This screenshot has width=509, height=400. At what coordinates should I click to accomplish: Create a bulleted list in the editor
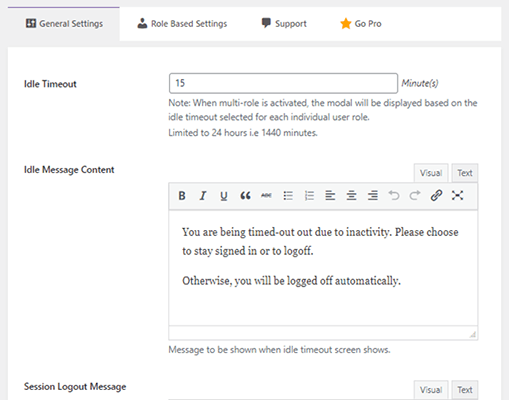point(288,196)
